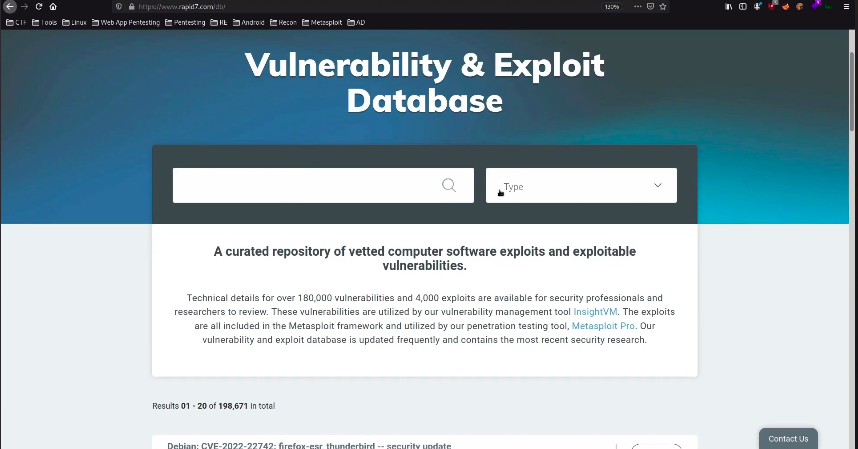Open the page actions three-dot menu
Screen dimensions: 858x449
pyautogui.click(x=637, y=6)
